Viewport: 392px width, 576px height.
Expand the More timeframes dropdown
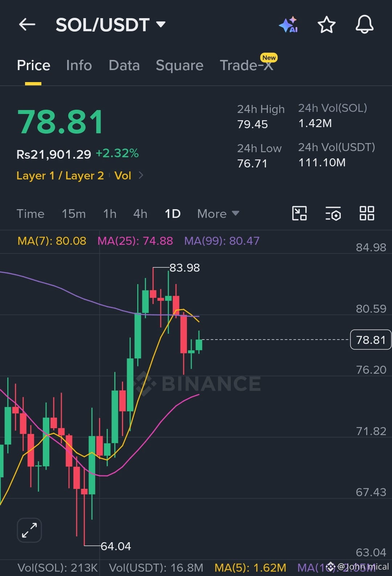point(218,214)
